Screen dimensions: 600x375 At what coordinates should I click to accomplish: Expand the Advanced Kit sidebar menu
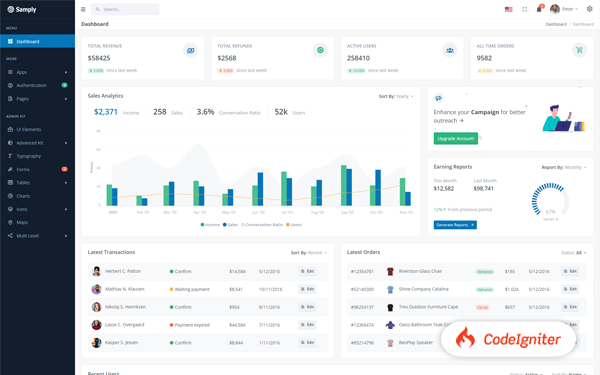(38, 143)
